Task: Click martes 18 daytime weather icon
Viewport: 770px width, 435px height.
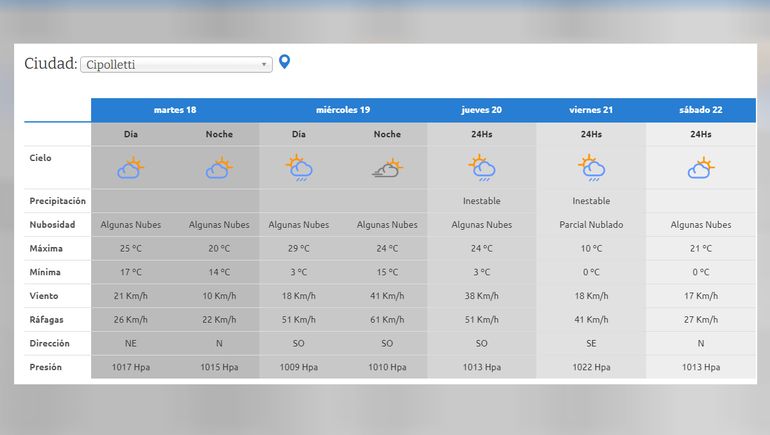Action: coord(131,167)
